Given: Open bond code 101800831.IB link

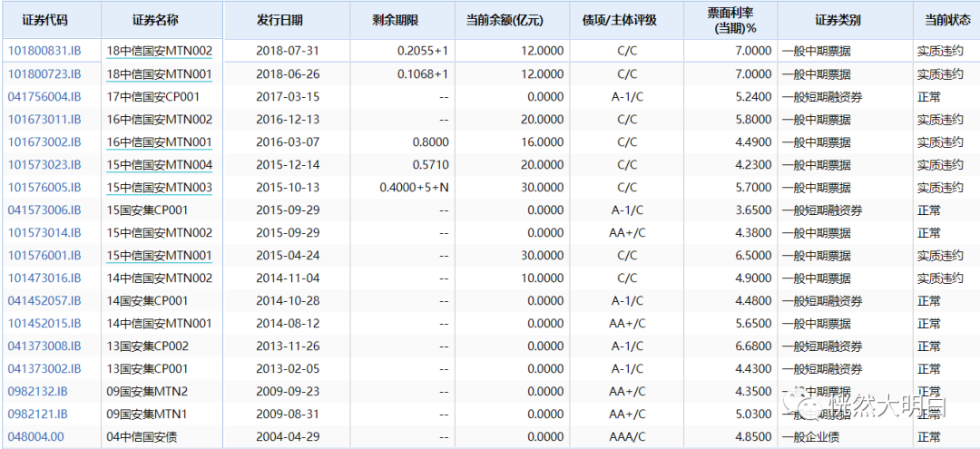Looking at the screenshot, I should (44, 51).
